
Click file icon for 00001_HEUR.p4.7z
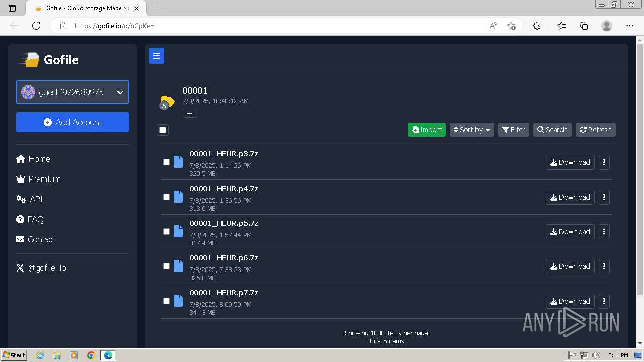pos(178,197)
